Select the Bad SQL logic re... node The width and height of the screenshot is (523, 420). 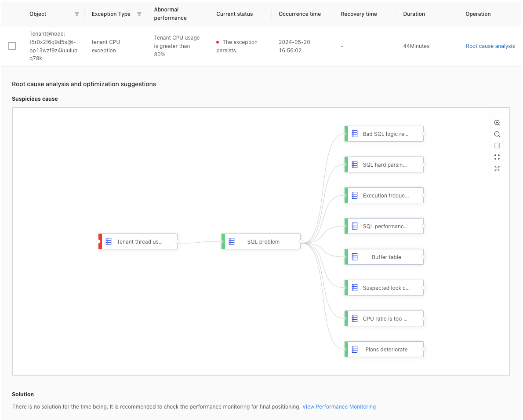tap(384, 134)
